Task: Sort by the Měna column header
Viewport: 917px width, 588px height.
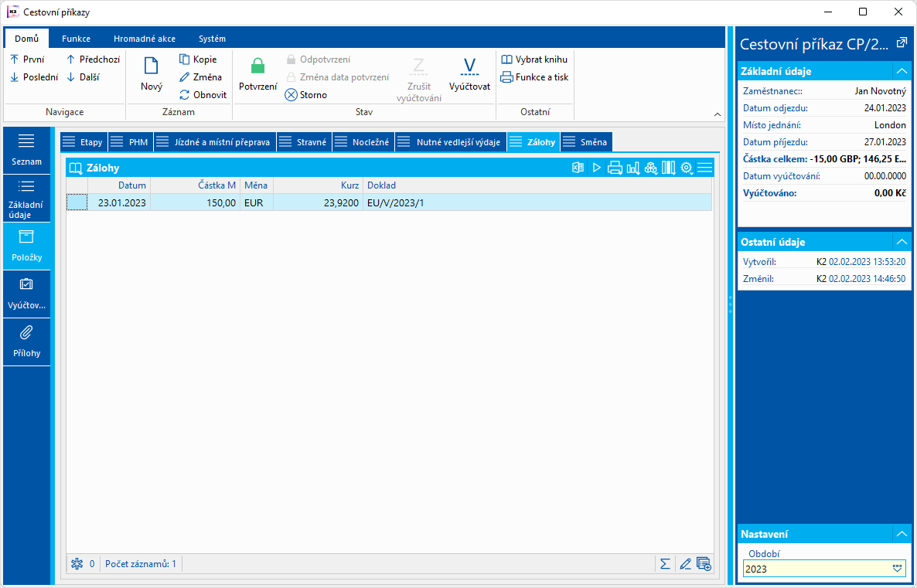Action: 256,185
